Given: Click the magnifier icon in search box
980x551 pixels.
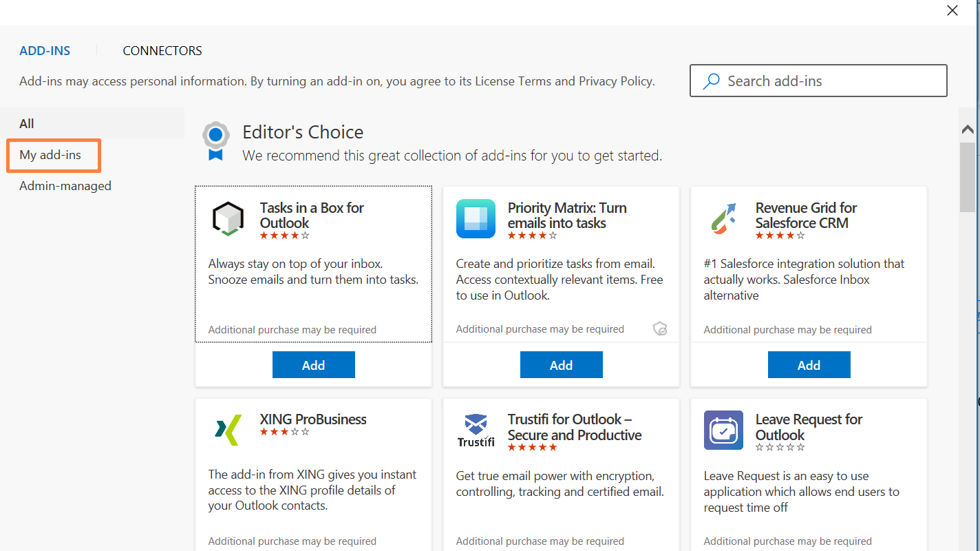Looking at the screenshot, I should pyautogui.click(x=711, y=81).
